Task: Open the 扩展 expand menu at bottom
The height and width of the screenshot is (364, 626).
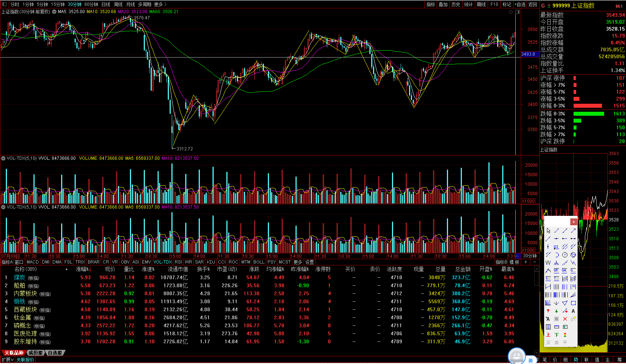Action: (x=7, y=360)
